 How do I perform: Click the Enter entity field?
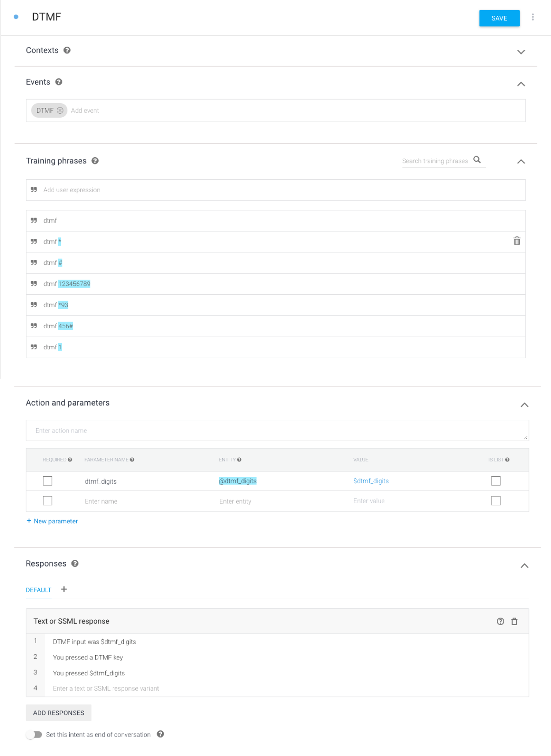(x=235, y=501)
